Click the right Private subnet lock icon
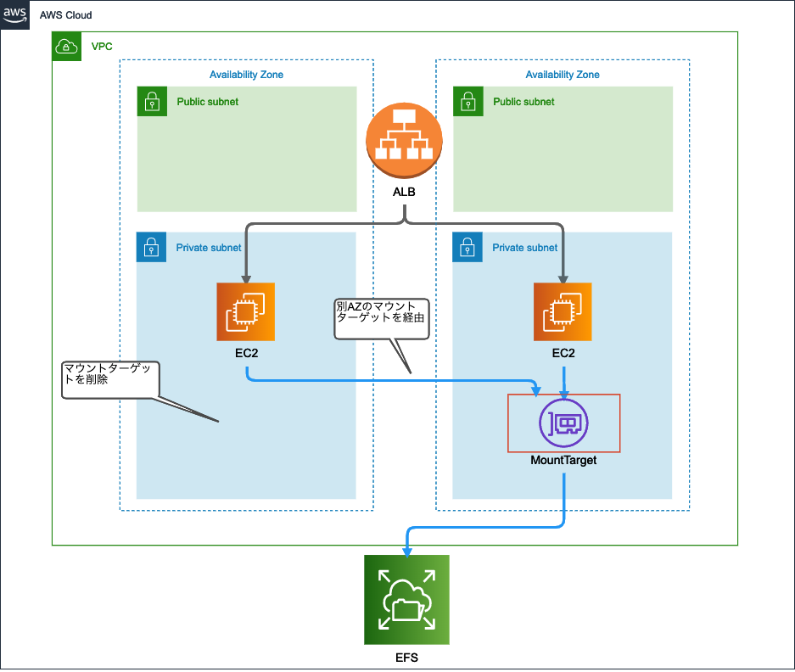The height and width of the screenshot is (672, 795). [x=467, y=247]
